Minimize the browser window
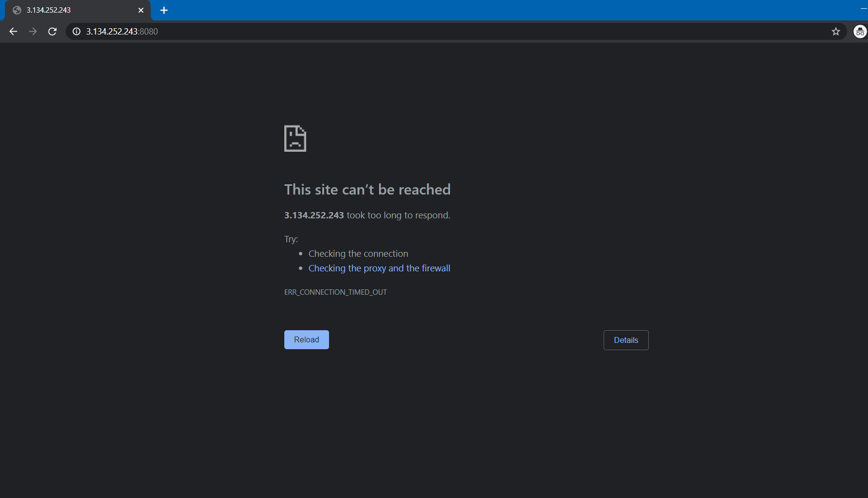The width and height of the screenshot is (868, 498). pyautogui.click(x=863, y=9)
